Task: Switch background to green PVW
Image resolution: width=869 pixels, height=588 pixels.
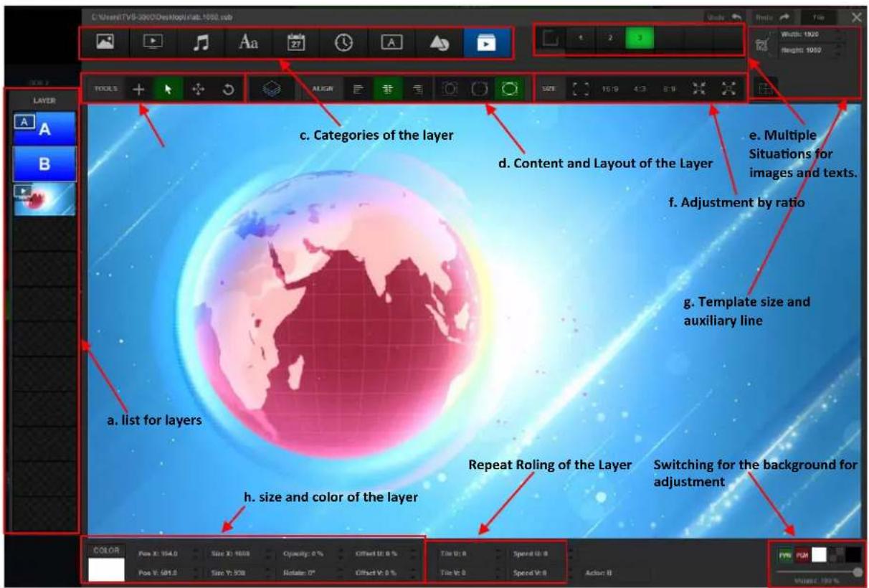Action: click(785, 554)
